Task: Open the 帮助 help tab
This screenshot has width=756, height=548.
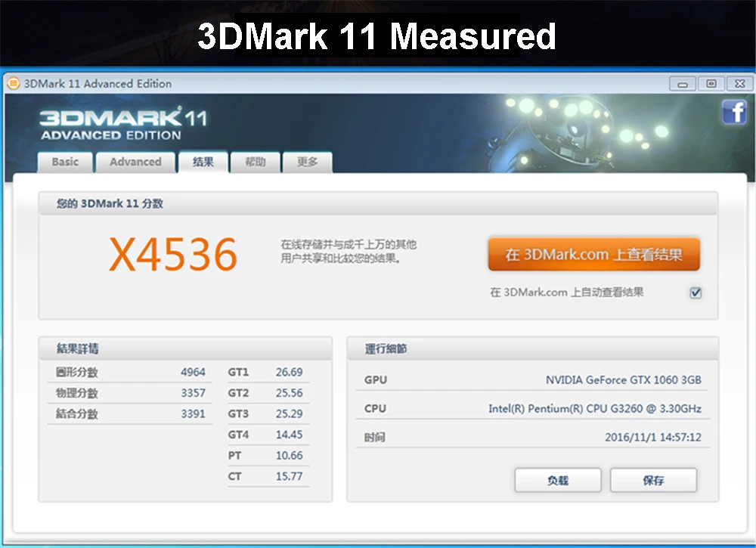Action: pyautogui.click(x=255, y=162)
